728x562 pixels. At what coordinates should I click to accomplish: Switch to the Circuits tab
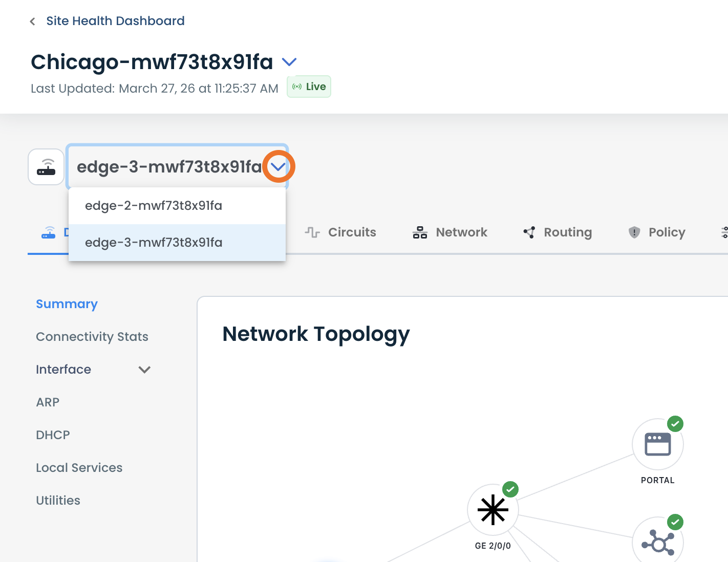tap(340, 232)
